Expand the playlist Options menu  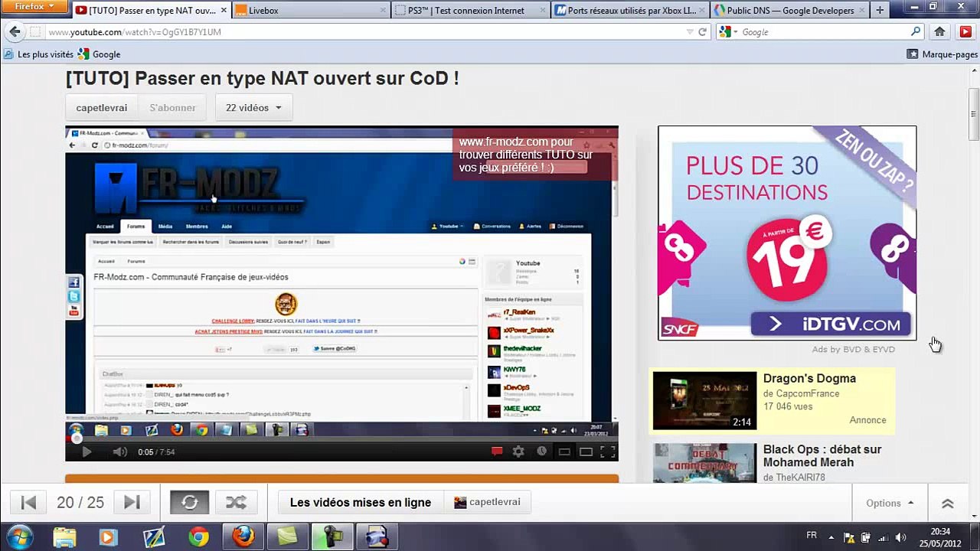click(890, 503)
